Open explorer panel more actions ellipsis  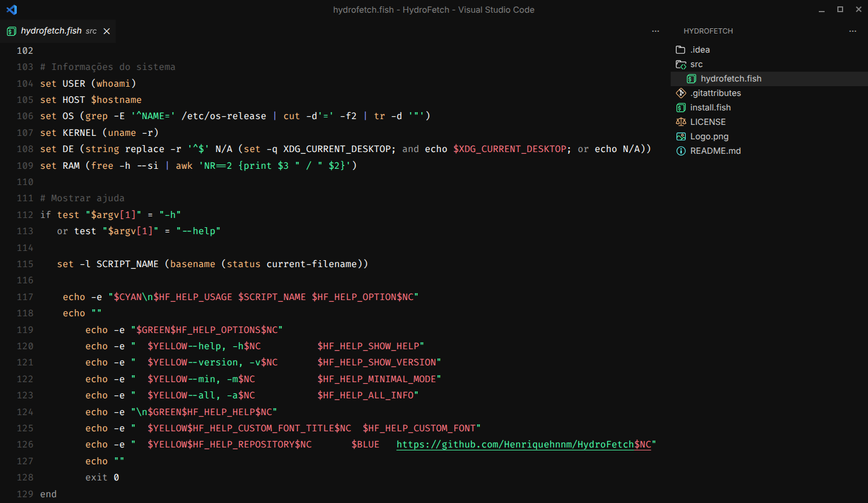[852, 31]
